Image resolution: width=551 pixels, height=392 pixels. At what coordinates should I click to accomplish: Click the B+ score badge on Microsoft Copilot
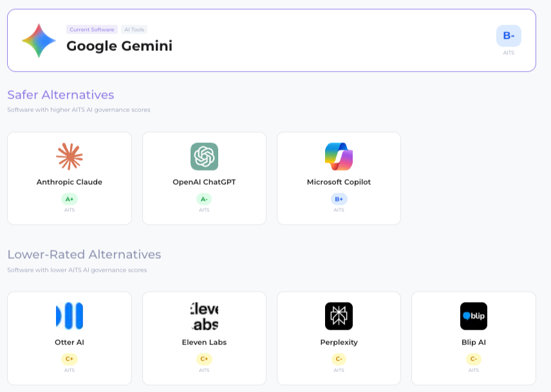tap(339, 200)
